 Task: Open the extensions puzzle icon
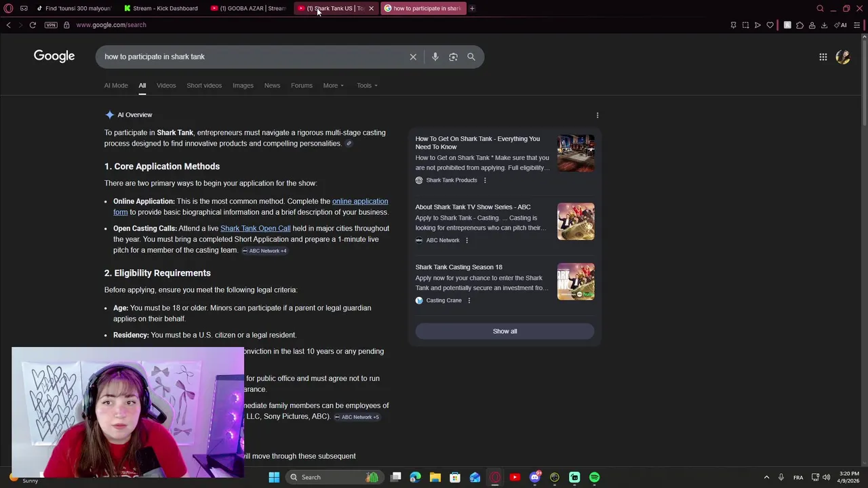click(x=800, y=25)
